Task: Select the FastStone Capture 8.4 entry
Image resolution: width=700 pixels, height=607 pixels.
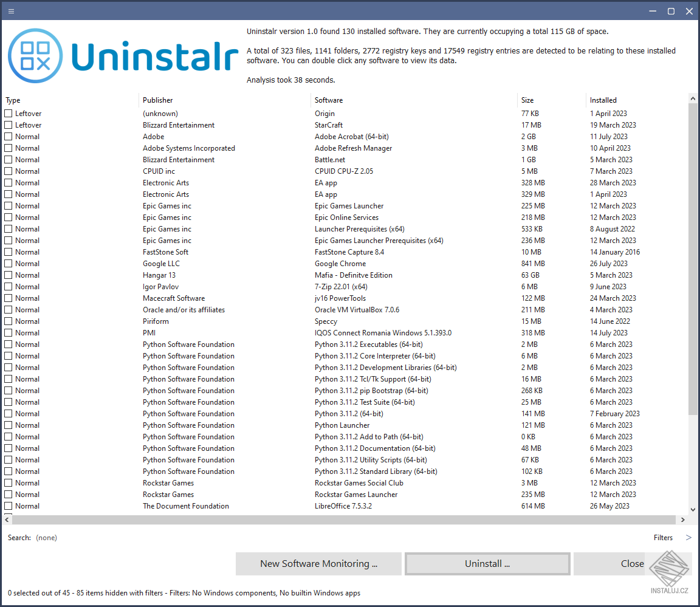Action: tap(349, 252)
